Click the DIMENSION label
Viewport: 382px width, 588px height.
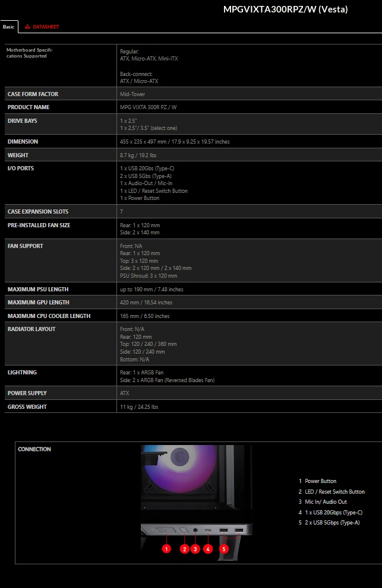pyautogui.click(x=23, y=142)
